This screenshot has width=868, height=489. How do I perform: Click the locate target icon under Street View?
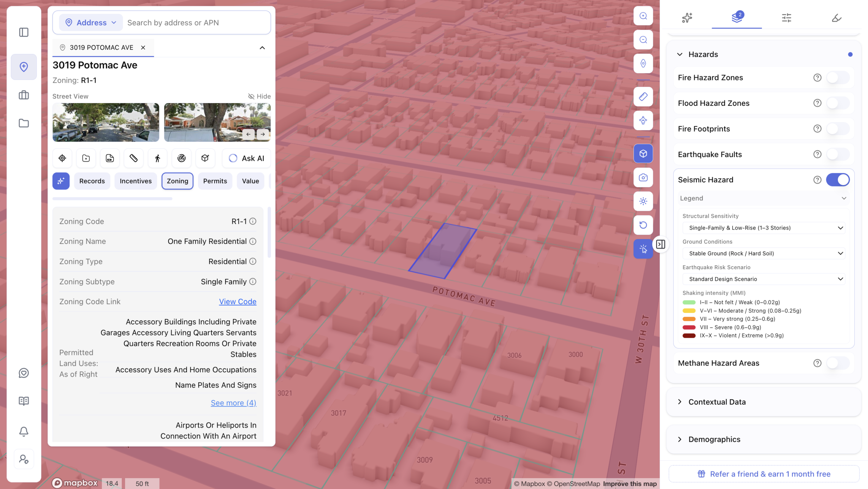pos(62,158)
